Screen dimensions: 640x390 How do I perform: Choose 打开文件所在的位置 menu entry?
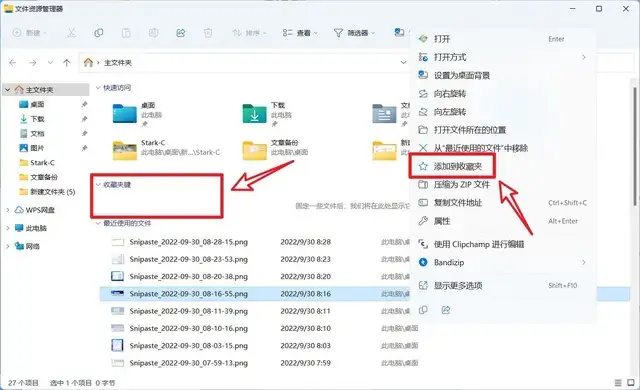(502, 130)
